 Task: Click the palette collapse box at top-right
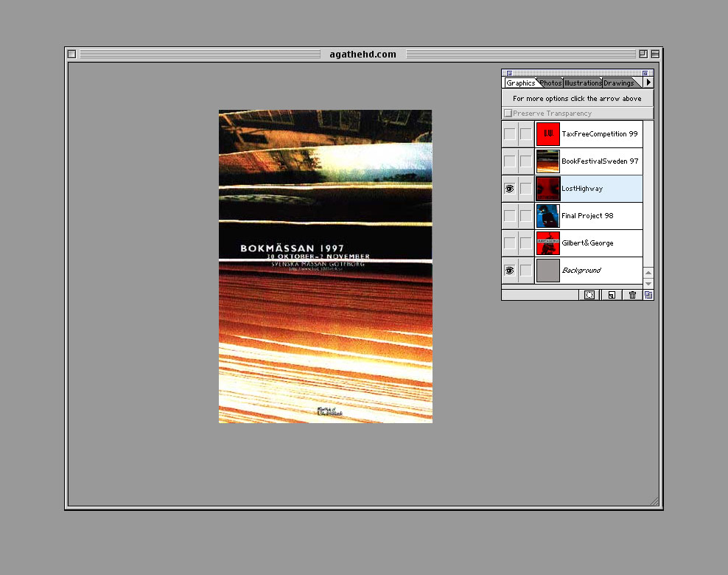pyautogui.click(x=645, y=73)
